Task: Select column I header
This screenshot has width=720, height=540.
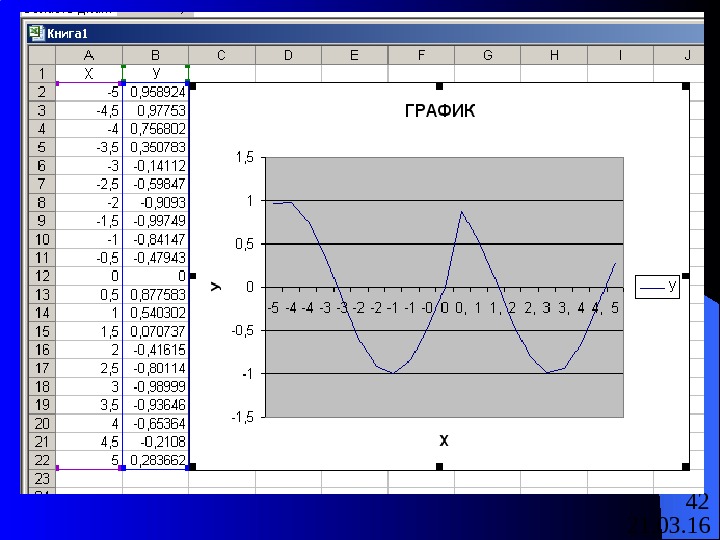Action: click(x=620, y=56)
